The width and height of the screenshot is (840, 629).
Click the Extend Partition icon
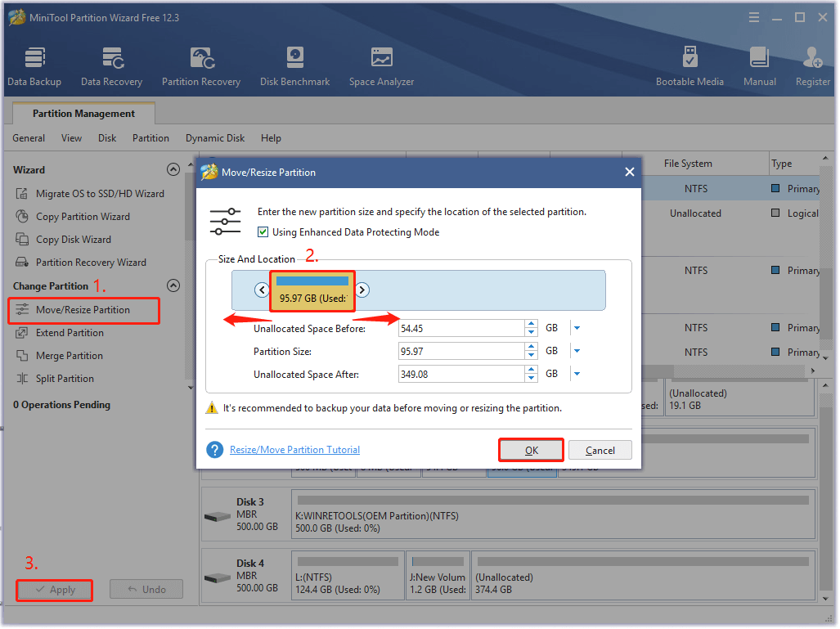point(21,333)
